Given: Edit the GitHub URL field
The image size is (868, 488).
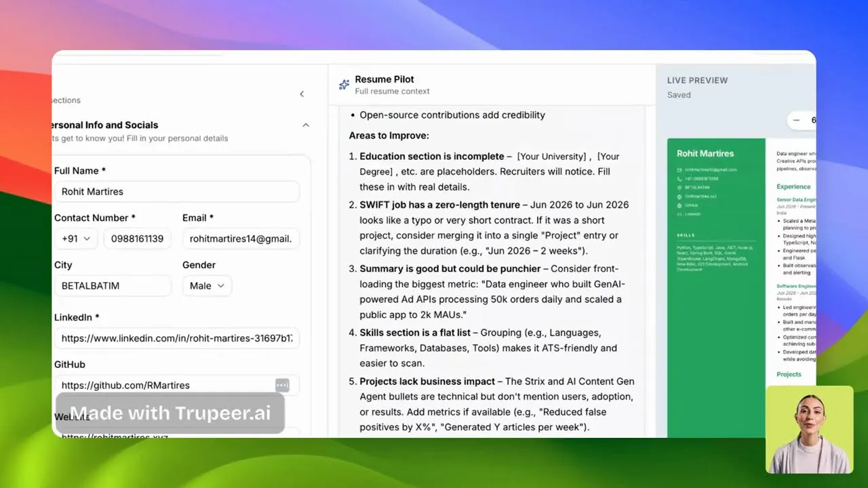Looking at the screenshot, I should pos(176,385).
